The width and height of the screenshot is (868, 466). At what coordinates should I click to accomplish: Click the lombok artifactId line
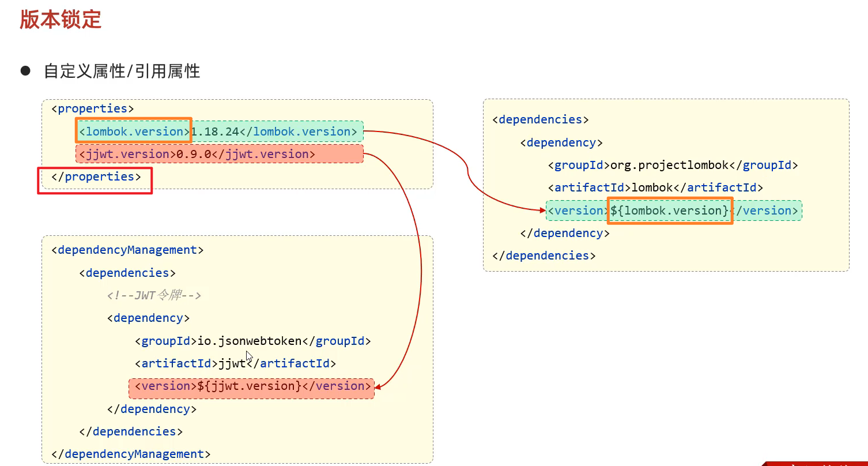pyautogui.click(x=655, y=187)
